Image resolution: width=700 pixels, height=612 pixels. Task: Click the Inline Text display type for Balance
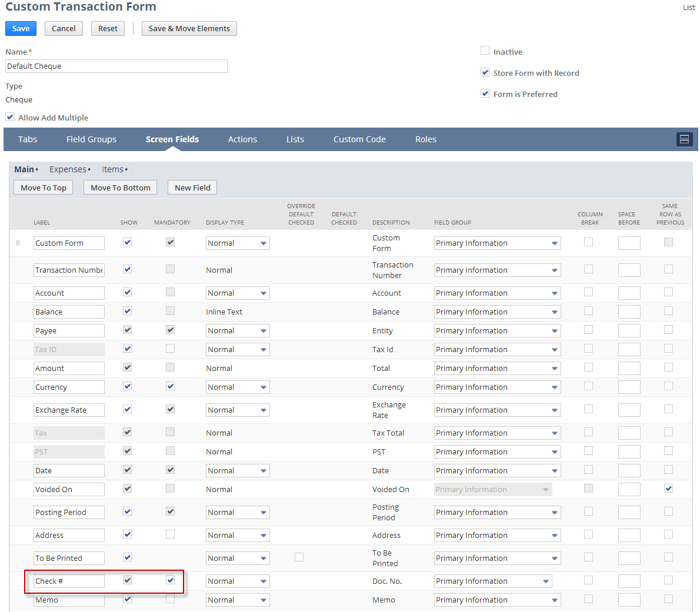point(224,312)
